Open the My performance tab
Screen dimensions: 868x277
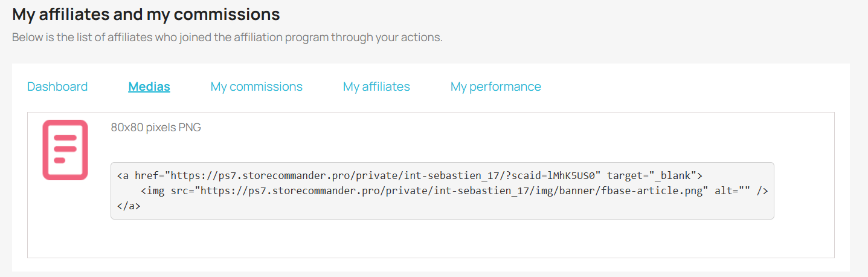496,86
